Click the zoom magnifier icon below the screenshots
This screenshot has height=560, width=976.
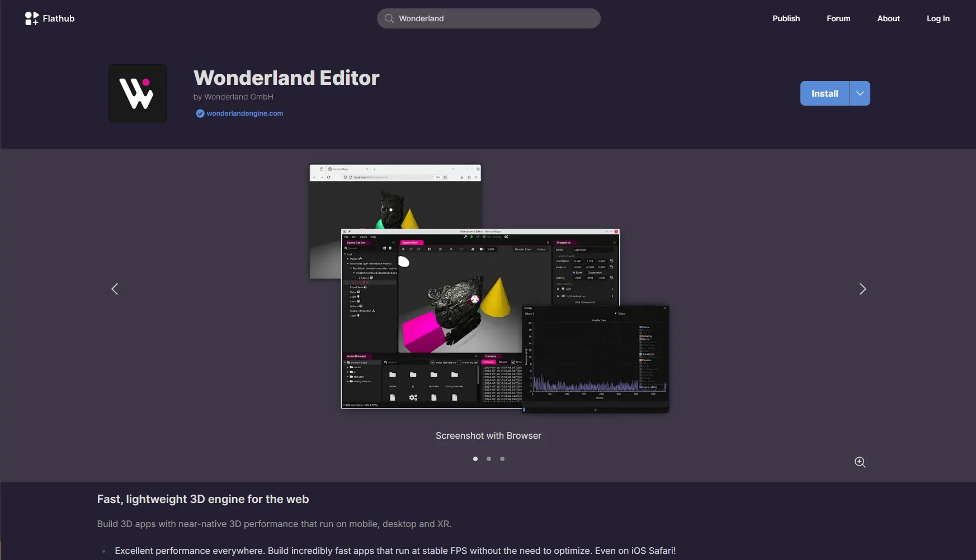pyautogui.click(x=860, y=462)
